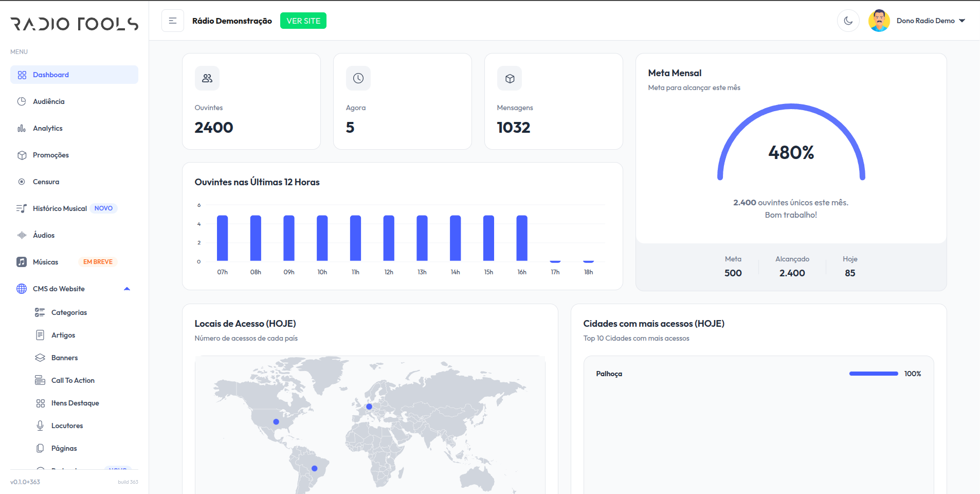
Task: Click the Promoções box icon
Action: (22, 155)
